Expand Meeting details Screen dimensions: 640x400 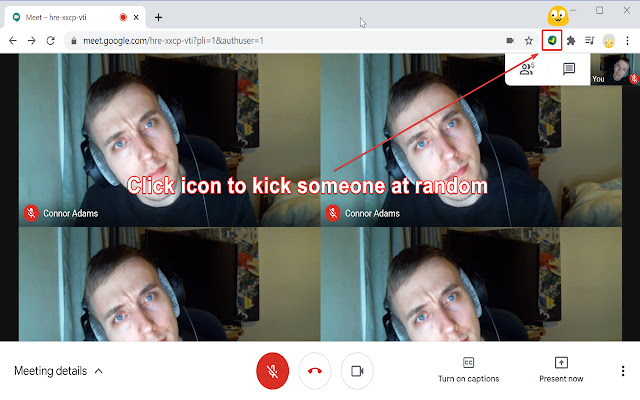(x=58, y=371)
